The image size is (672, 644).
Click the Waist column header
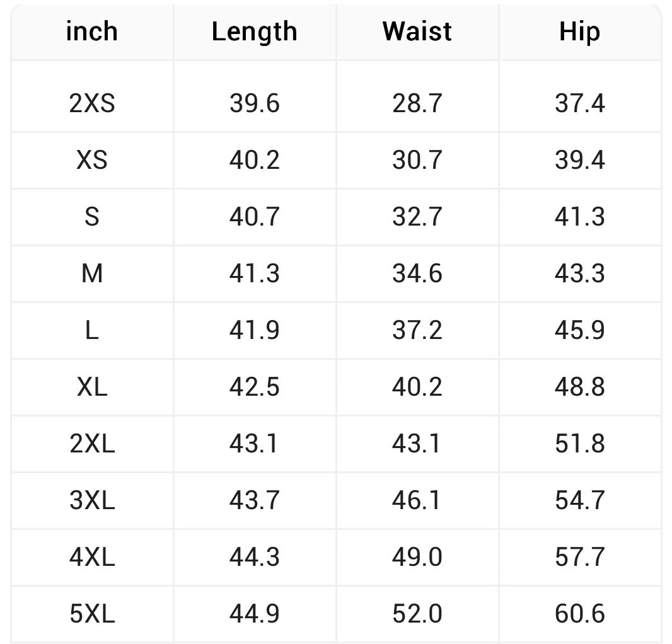pos(417,32)
